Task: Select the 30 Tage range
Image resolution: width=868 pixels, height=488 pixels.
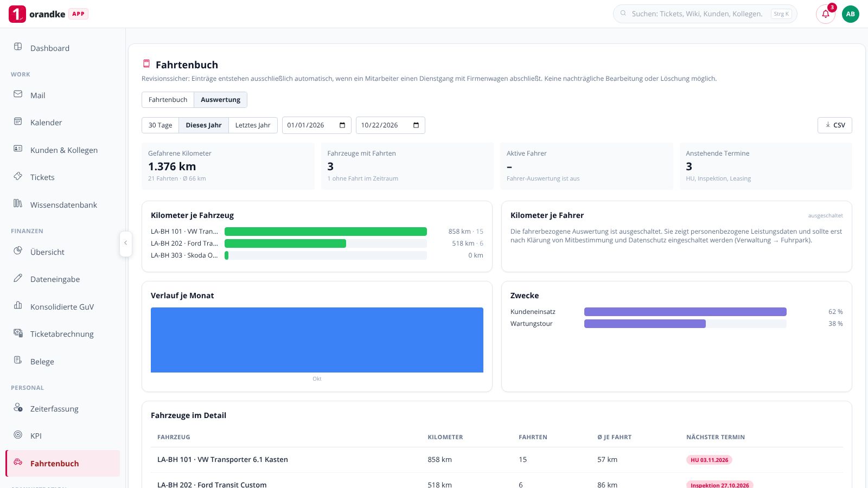Action: click(160, 125)
